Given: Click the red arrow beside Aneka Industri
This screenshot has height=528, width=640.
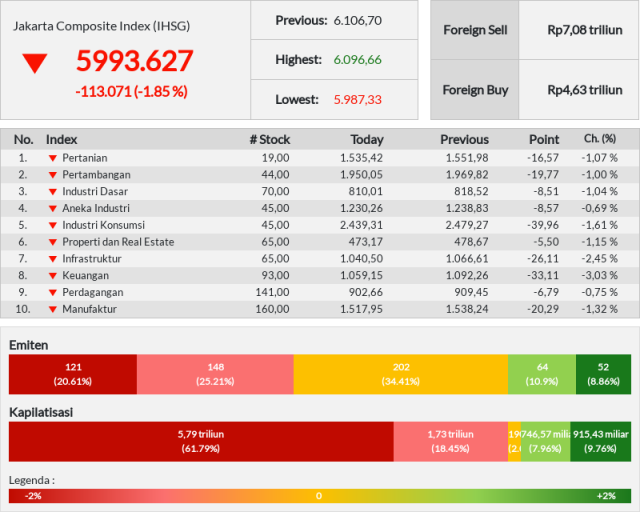Looking at the screenshot, I should 53,209.
